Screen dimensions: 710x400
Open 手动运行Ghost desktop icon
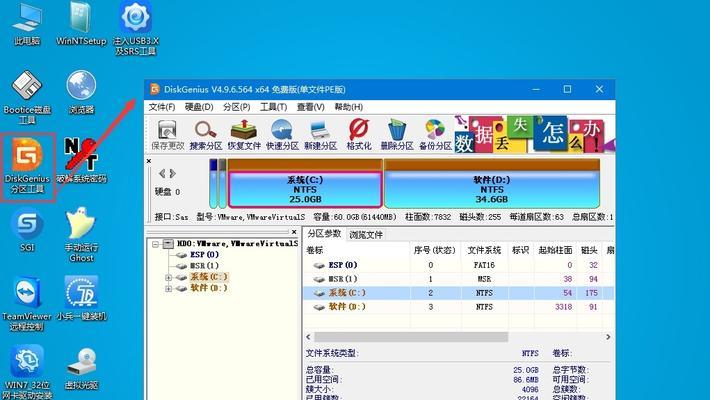(82, 235)
